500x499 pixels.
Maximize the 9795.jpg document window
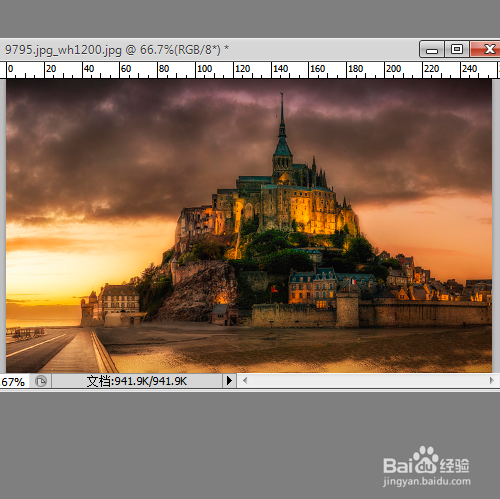457,50
